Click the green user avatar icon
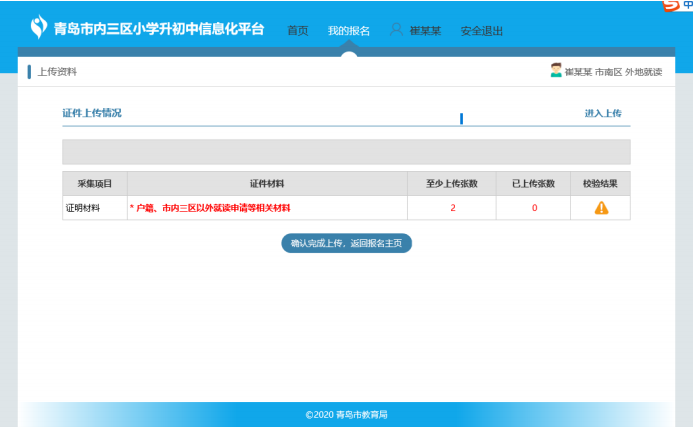Image resolution: width=694 pixels, height=427 pixels. [x=556, y=71]
